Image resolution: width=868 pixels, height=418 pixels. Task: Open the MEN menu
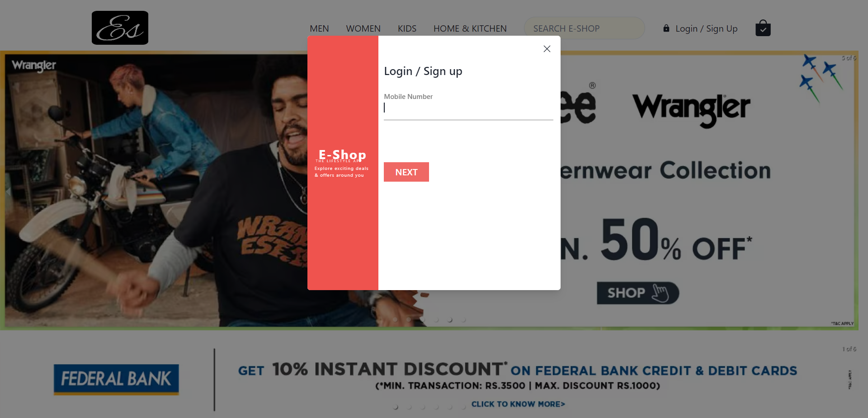pos(319,28)
